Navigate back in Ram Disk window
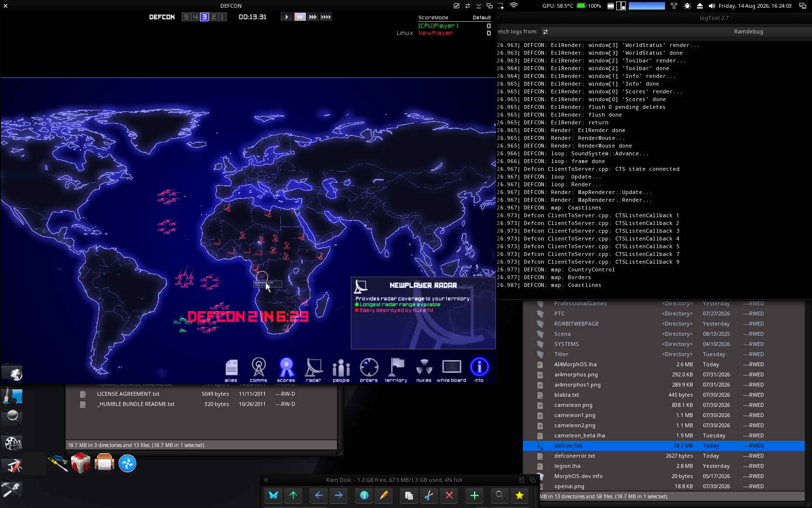The image size is (812, 508). point(319,495)
